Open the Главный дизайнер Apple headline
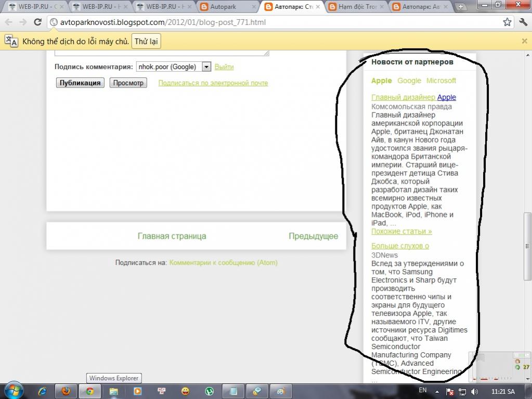Screen dimensions: 532x399 [413, 97]
